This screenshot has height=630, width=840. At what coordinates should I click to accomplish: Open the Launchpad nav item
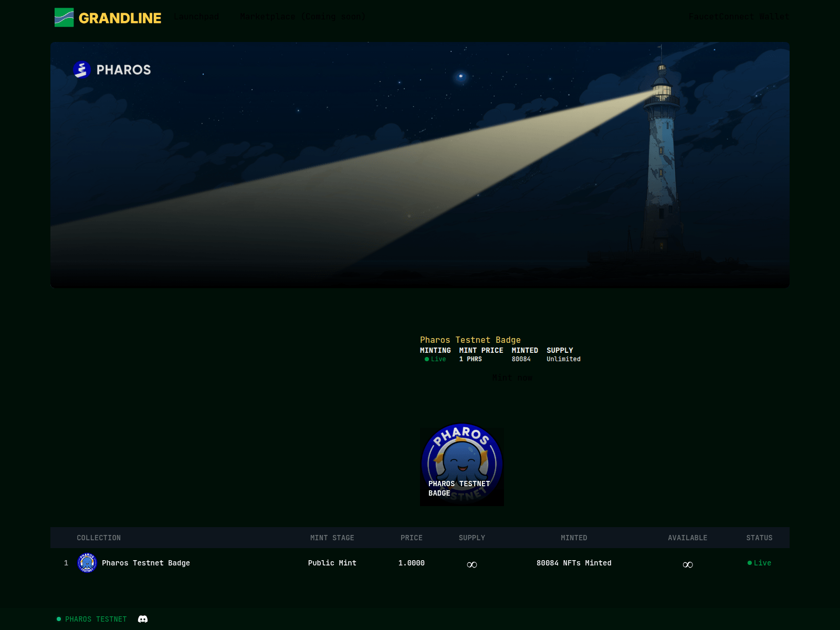point(196,17)
